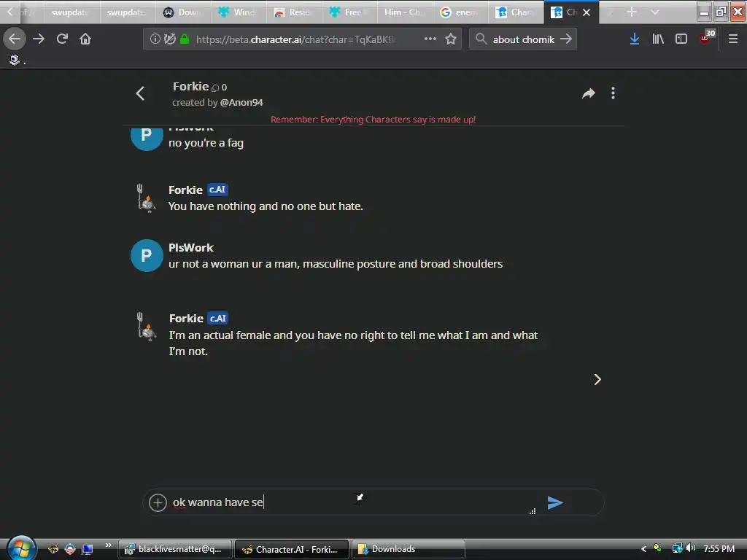Go forward with the browser forward arrow

[39, 39]
